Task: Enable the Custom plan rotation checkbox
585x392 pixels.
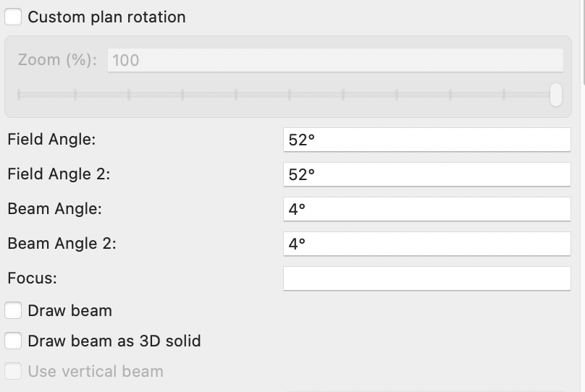Action: pyautogui.click(x=13, y=17)
